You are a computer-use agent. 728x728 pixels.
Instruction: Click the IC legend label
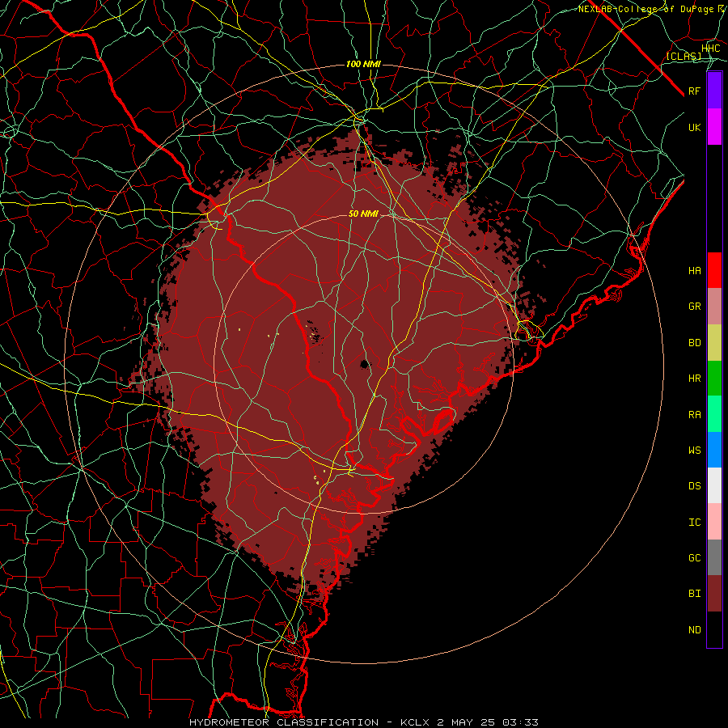[x=695, y=523]
